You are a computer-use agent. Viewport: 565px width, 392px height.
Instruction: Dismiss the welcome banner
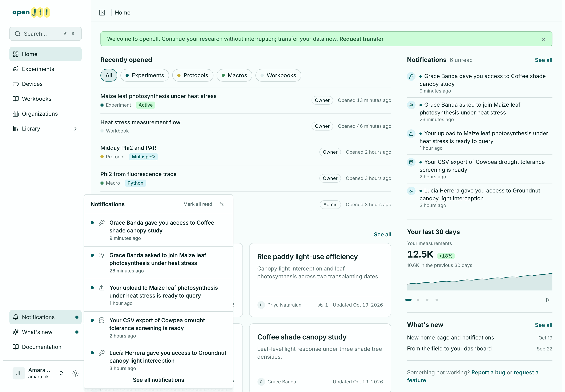[544, 39]
